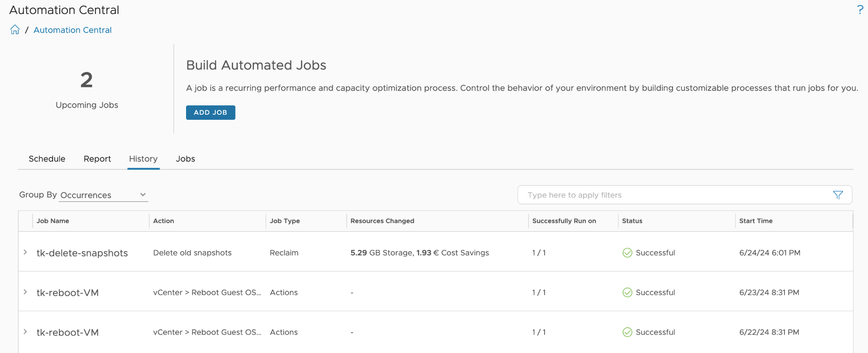Sort by the Job Type column header

point(285,221)
